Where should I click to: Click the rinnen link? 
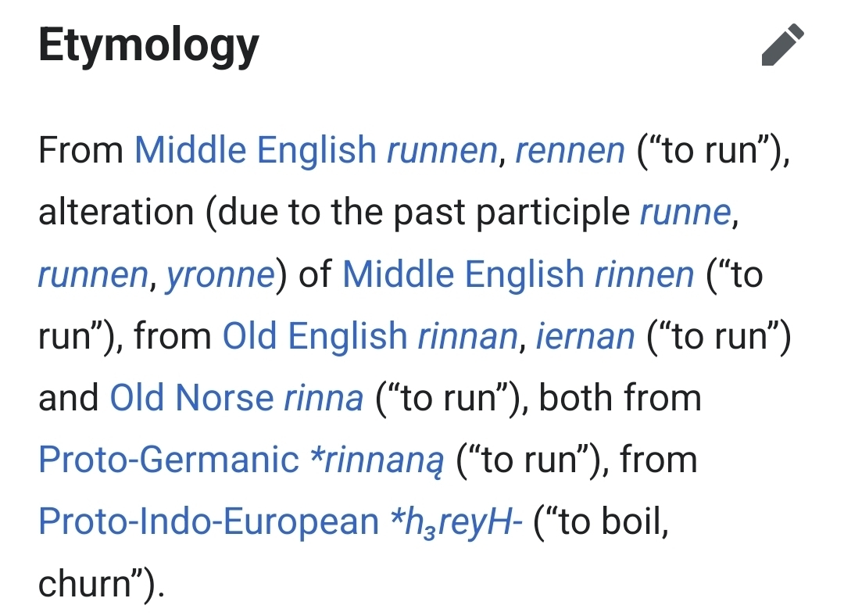point(644,274)
